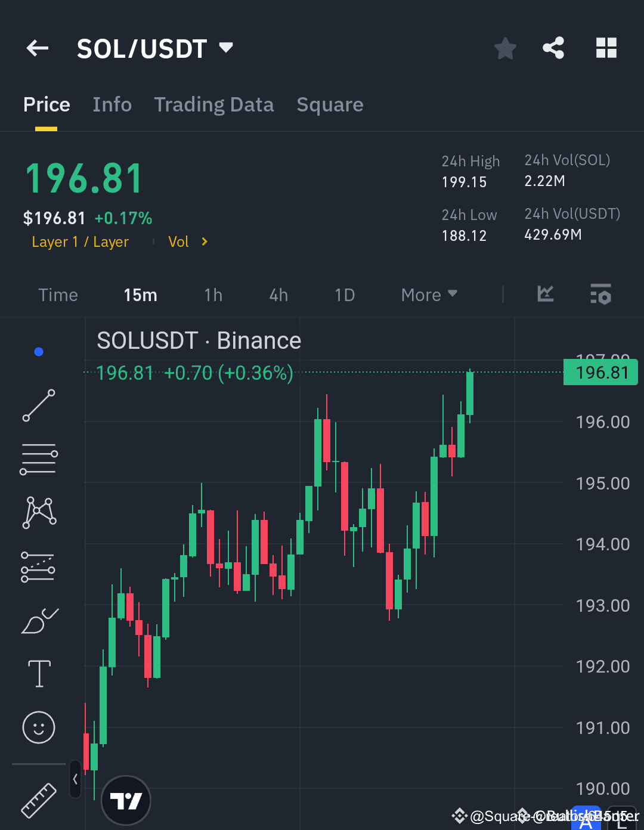Collapse the drawing toolbar with the side chevron

click(75, 779)
